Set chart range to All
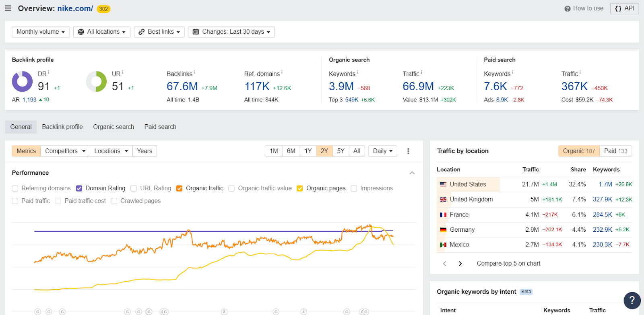Screen dimensions: 644x315 [357, 151]
